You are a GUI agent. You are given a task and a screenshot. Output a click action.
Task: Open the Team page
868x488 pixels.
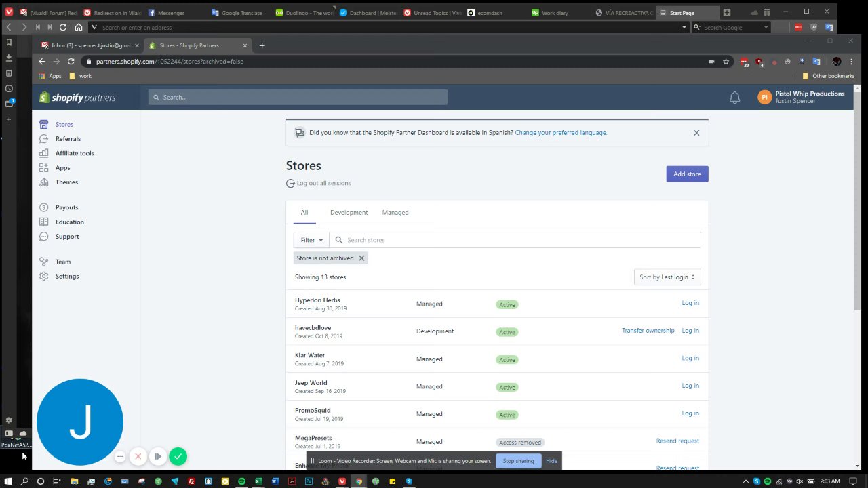(x=62, y=262)
